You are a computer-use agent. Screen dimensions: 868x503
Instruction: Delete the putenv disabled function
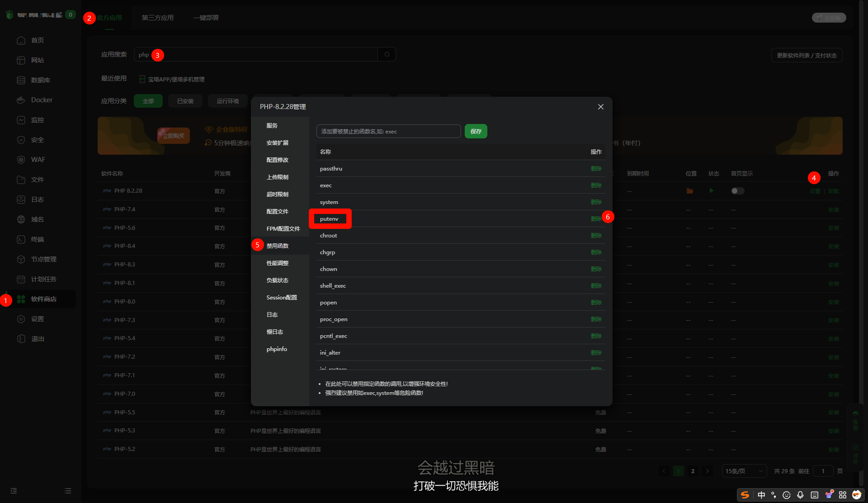click(x=596, y=219)
